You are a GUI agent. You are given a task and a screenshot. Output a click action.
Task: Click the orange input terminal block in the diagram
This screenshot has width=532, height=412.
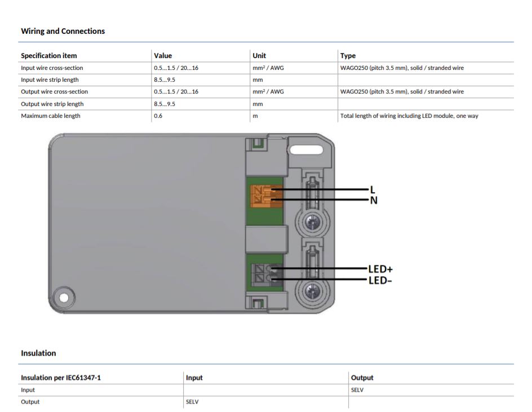(266, 196)
